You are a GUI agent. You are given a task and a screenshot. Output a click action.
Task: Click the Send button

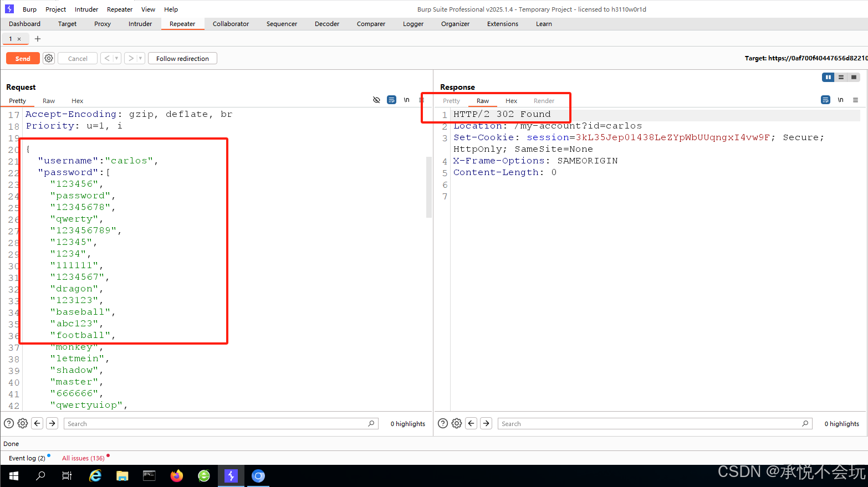tap(23, 58)
